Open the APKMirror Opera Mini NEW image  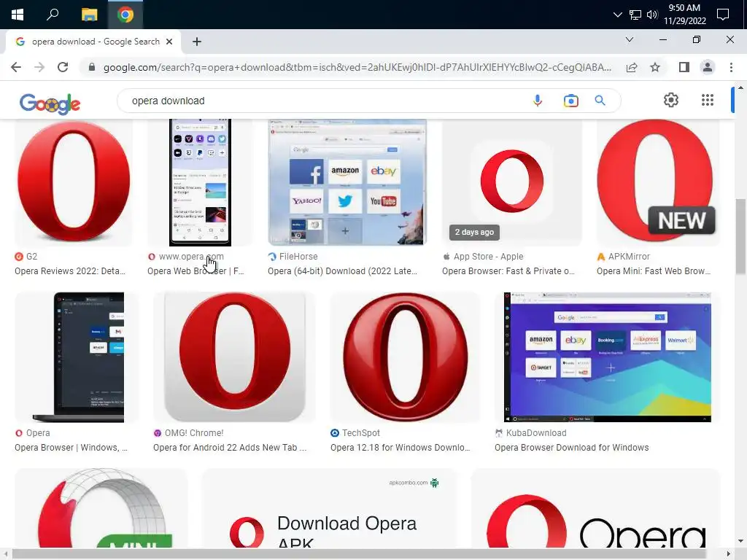(x=657, y=182)
